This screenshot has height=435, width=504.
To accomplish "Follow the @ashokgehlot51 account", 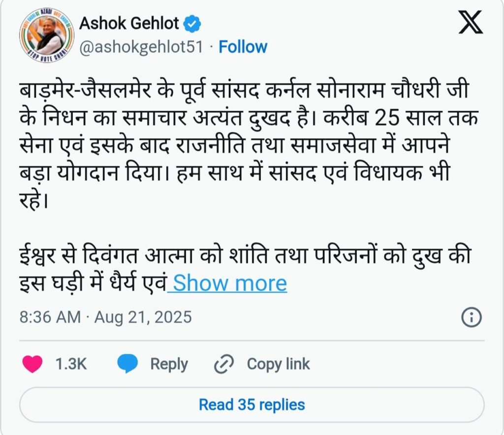I will click(x=243, y=47).
